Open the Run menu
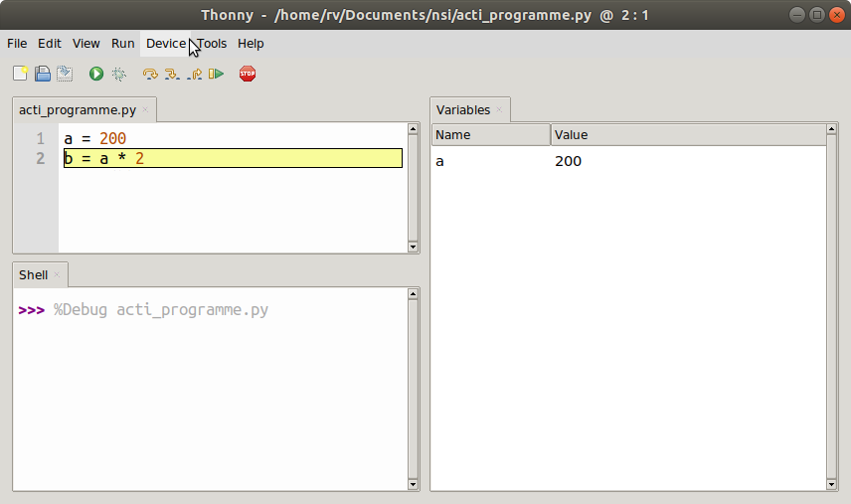The width and height of the screenshot is (851, 504). click(122, 44)
